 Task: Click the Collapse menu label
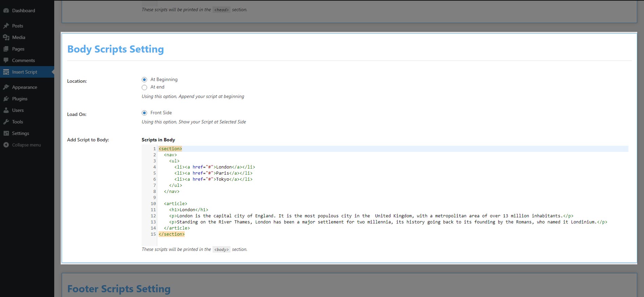coord(26,145)
